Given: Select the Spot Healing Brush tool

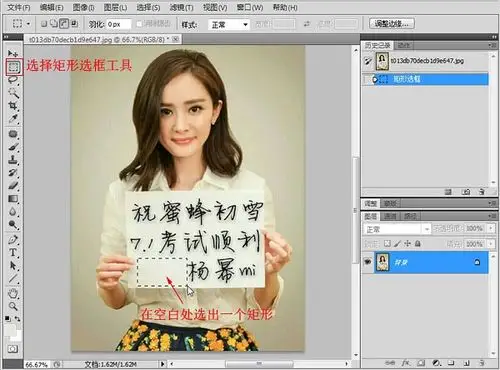Looking at the screenshot, I should (x=13, y=134).
